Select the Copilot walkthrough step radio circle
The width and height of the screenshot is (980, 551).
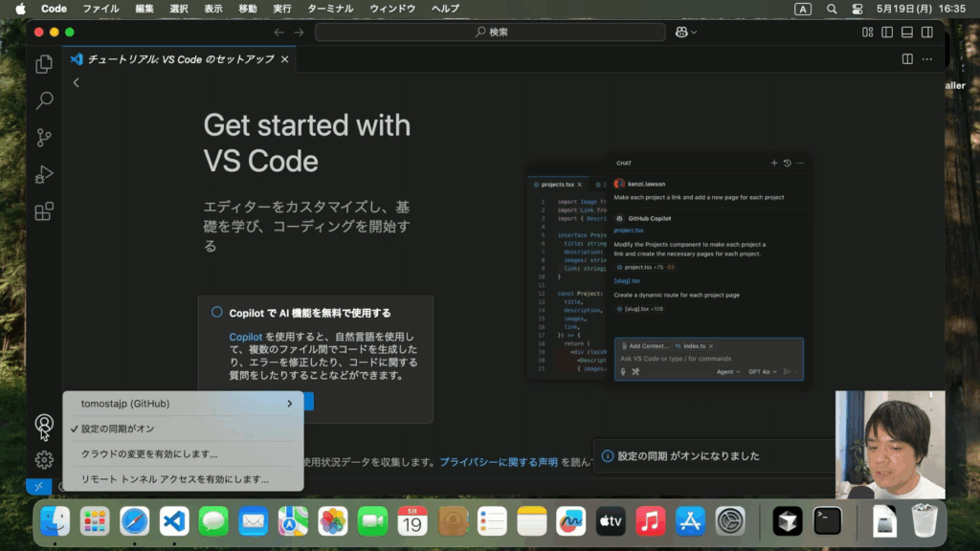(x=217, y=312)
